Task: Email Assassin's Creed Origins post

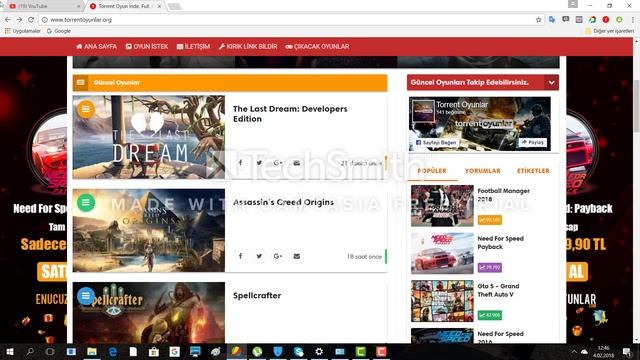Action: pyautogui.click(x=297, y=256)
